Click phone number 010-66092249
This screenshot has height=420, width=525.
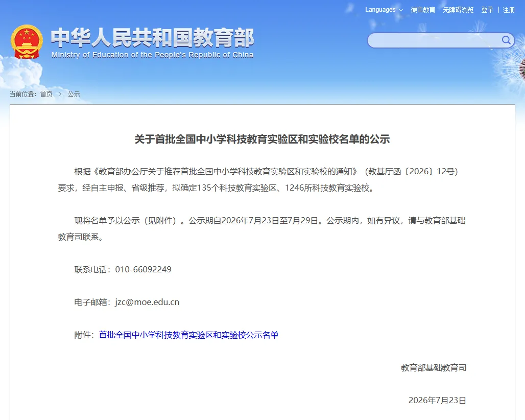tap(144, 269)
